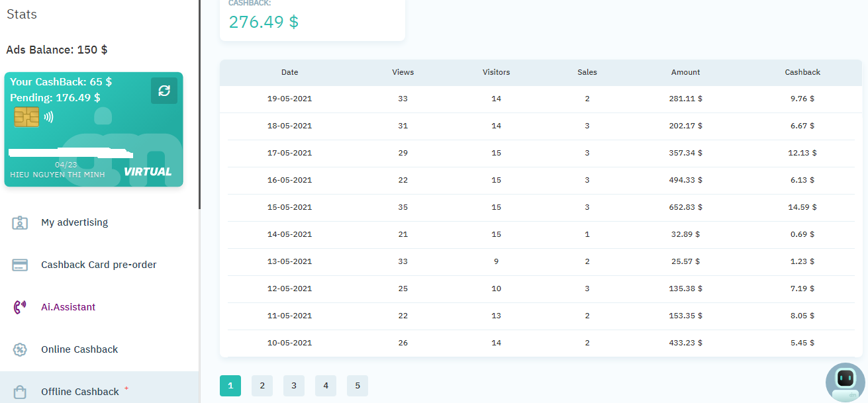The height and width of the screenshot is (403, 868).
Task: Click cardholder name HIEU NGUYEN THI MINH
Action: 58,174
